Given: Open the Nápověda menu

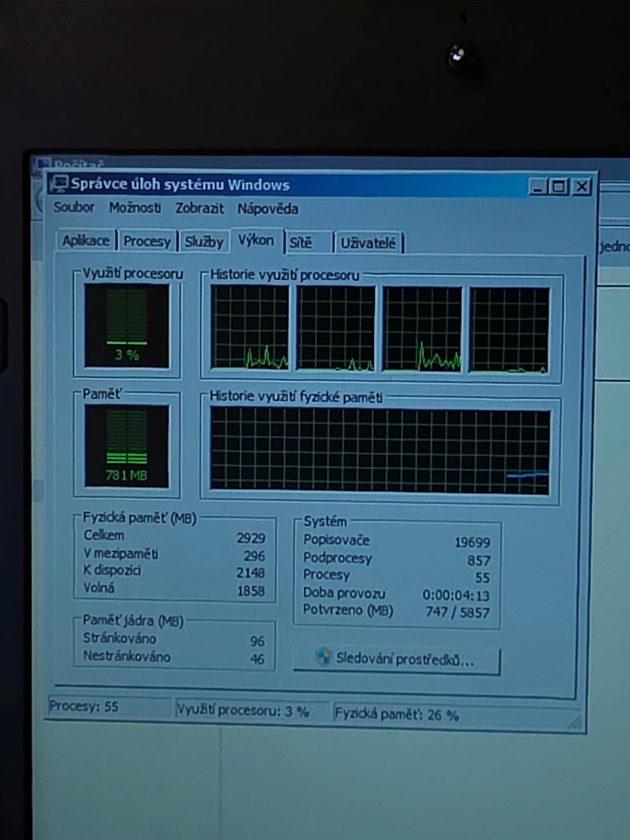Looking at the screenshot, I should [x=267, y=210].
